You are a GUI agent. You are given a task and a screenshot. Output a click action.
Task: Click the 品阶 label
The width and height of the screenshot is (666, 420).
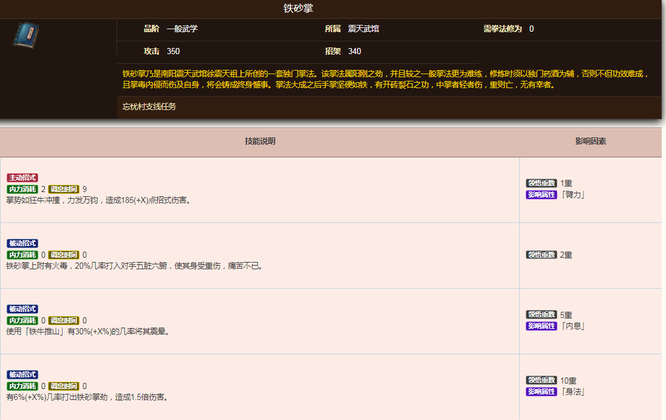click(151, 29)
